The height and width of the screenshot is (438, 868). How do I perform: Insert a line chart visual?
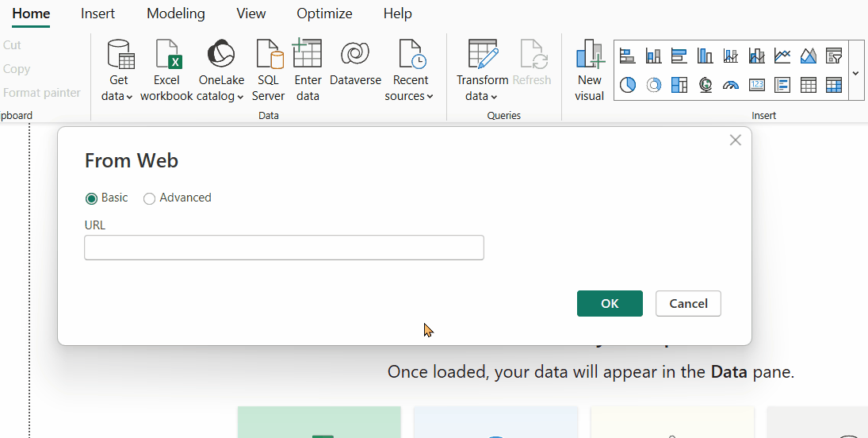[x=782, y=56]
